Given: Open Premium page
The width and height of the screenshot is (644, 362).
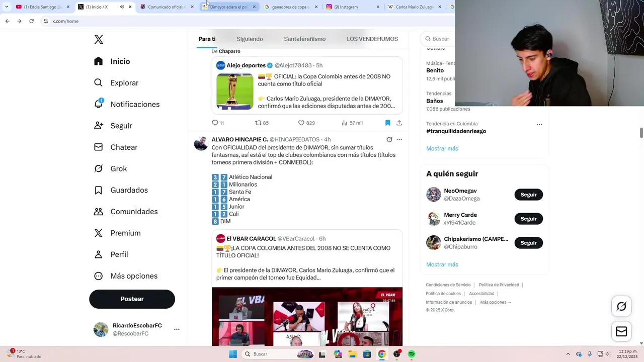Looking at the screenshot, I should (x=117, y=233).
